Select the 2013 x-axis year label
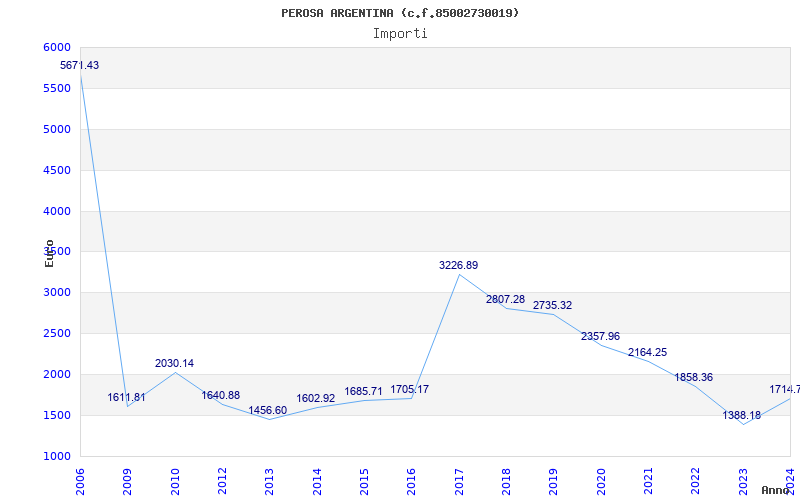The image size is (800, 500). [x=269, y=481]
